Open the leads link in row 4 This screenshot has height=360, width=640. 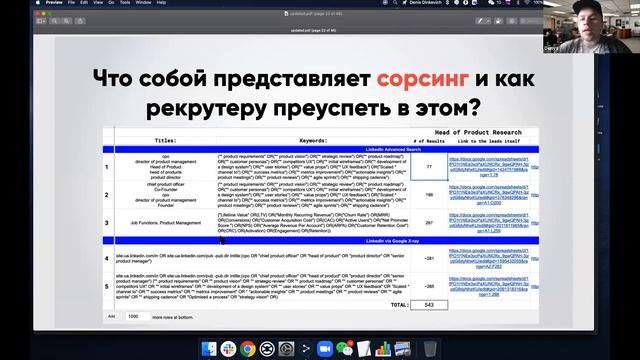[489, 258]
